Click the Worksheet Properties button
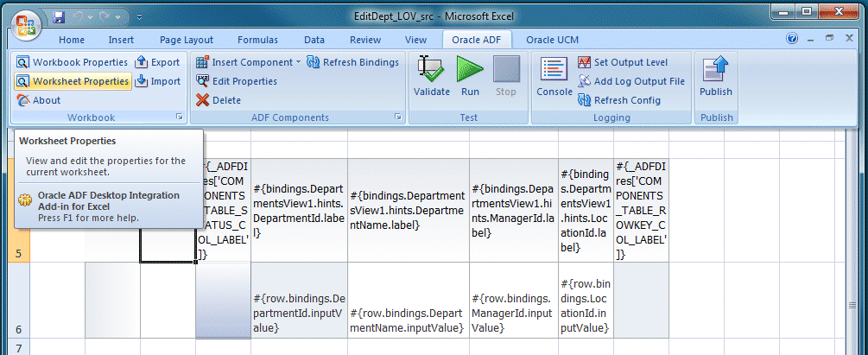 pos(73,81)
